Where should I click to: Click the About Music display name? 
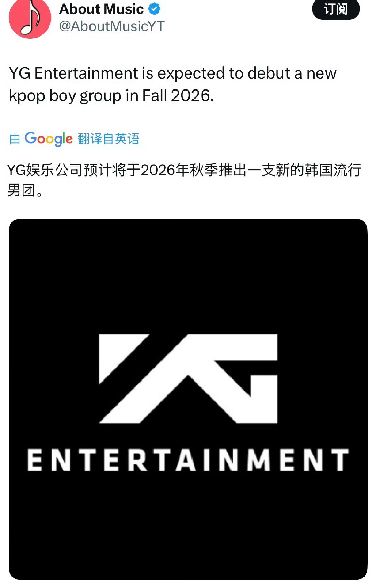(101, 9)
